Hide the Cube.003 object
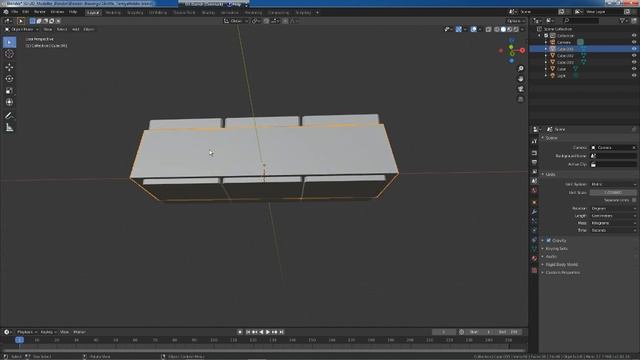This screenshot has height=360, width=640. pyautogui.click(x=634, y=62)
